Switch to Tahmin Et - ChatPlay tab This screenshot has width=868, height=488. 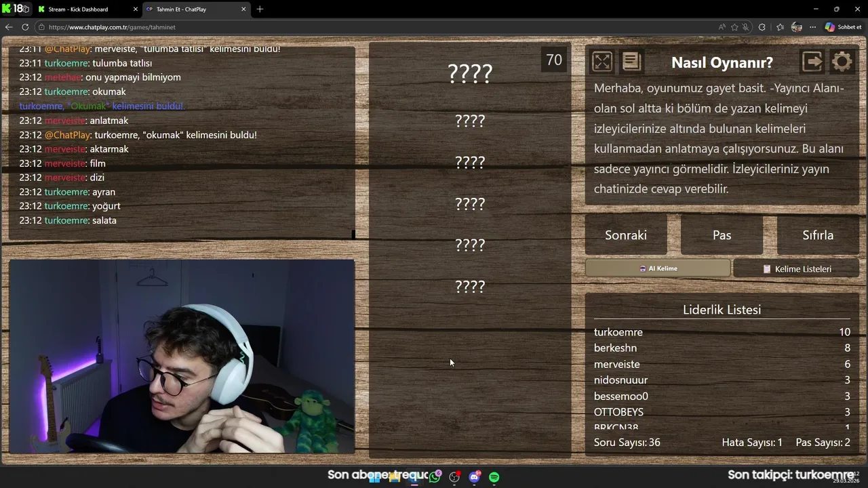[x=195, y=9]
